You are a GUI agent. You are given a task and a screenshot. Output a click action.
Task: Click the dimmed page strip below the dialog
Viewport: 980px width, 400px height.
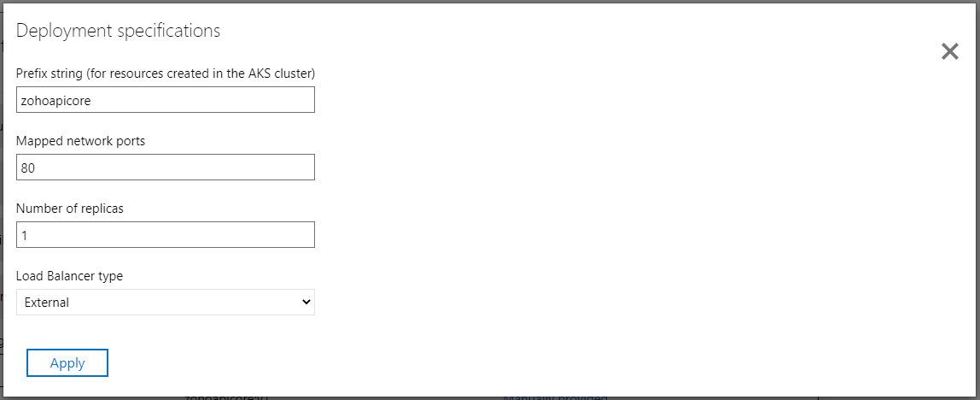click(768, 397)
